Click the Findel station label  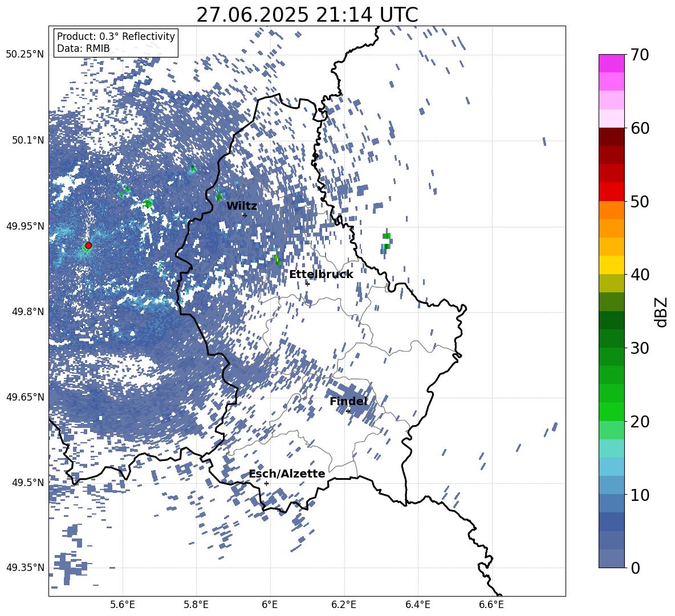pyautogui.click(x=348, y=401)
